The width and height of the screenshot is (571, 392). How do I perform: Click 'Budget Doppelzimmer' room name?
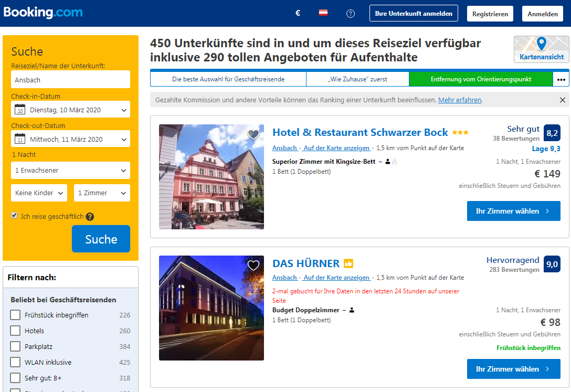pyautogui.click(x=306, y=310)
